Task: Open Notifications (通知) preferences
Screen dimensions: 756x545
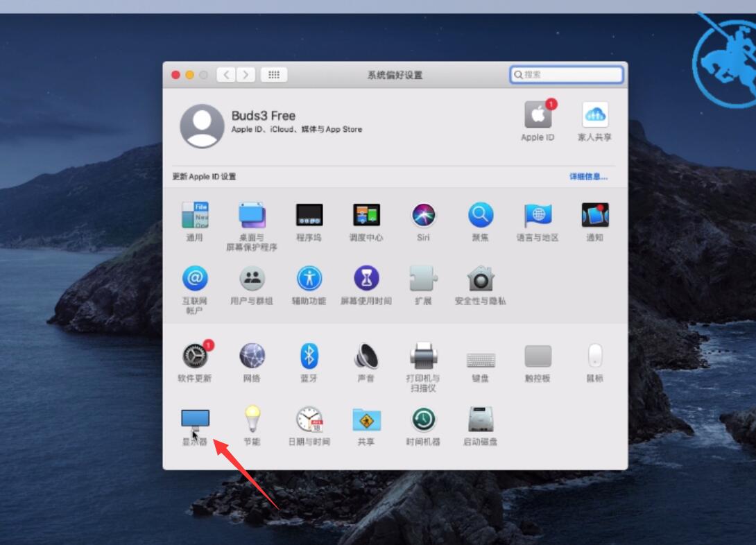Action: click(x=595, y=216)
